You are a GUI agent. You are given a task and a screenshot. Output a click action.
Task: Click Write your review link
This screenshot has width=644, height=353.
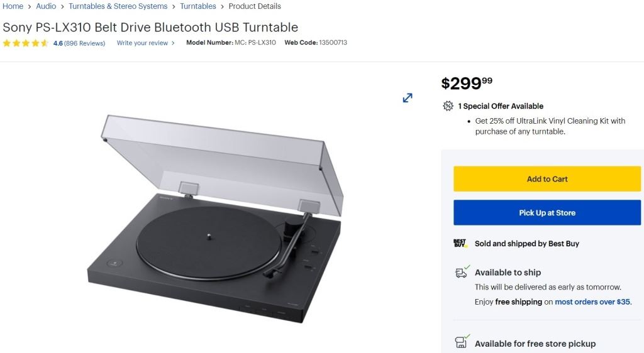(143, 43)
